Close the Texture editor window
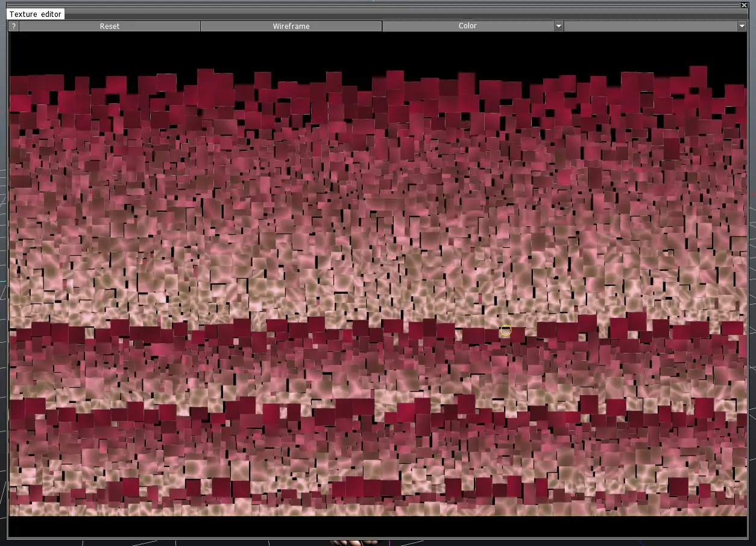756x546 pixels. (x=744, y=5)
